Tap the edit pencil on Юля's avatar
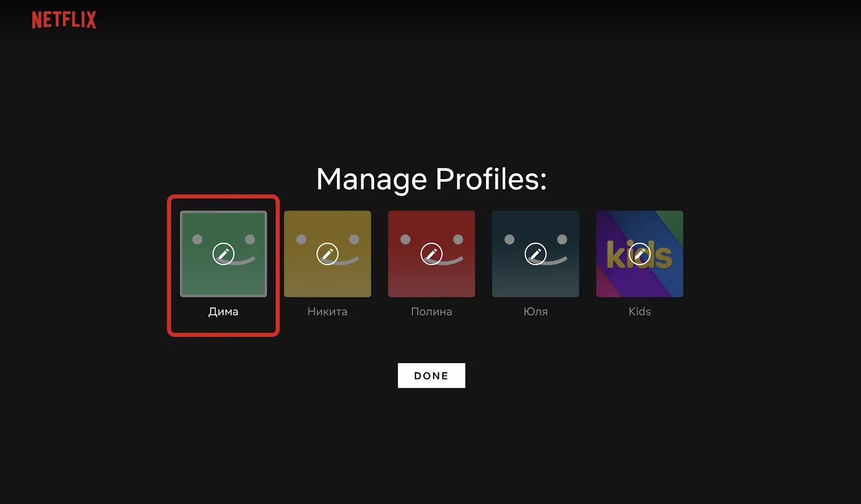861x504 pixels. click(x=535, y=254)
